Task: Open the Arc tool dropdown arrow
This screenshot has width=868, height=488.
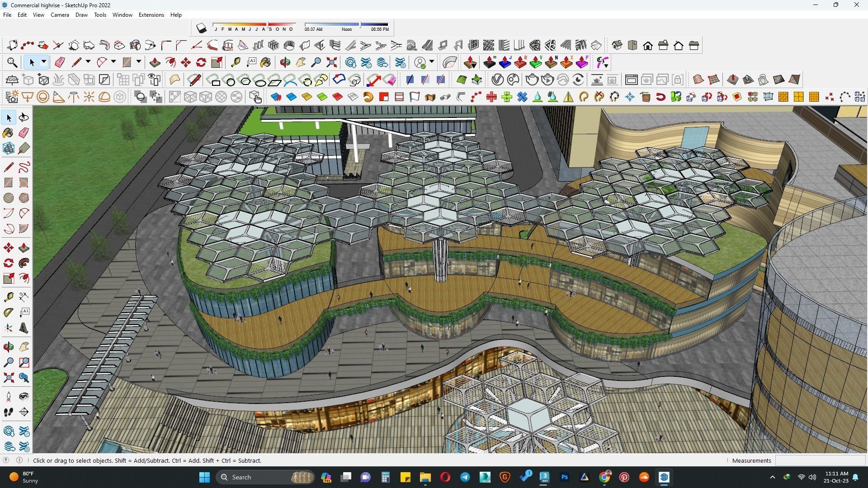Action: [113, 62]
